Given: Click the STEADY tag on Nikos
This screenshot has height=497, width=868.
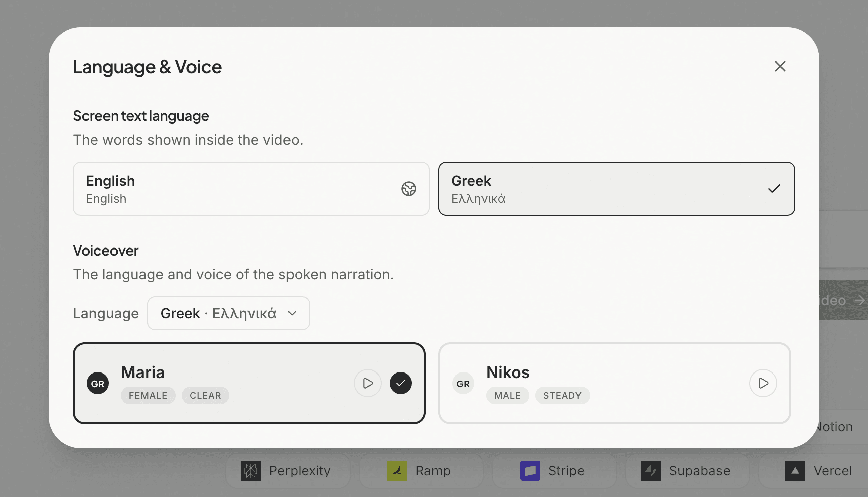Looking at the screenshot, I should coord(562,396).
